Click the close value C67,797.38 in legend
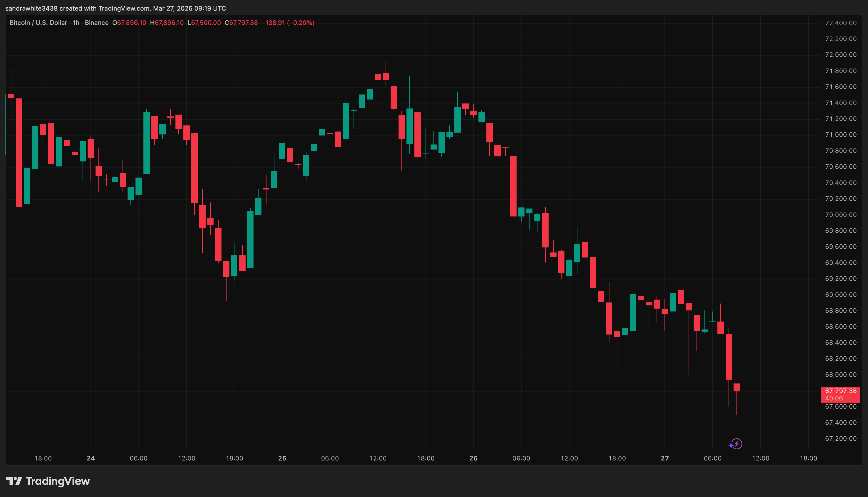 (x=241, y=23)
